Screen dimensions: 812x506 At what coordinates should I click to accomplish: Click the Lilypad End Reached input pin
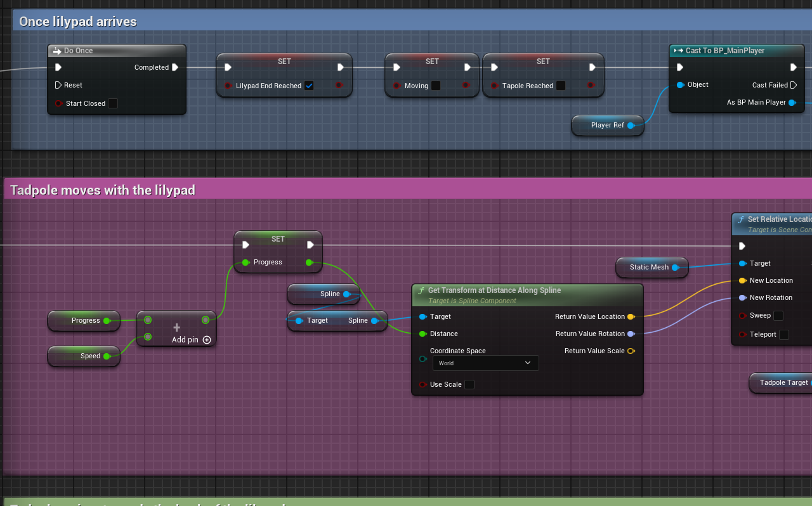click(228, 86)
